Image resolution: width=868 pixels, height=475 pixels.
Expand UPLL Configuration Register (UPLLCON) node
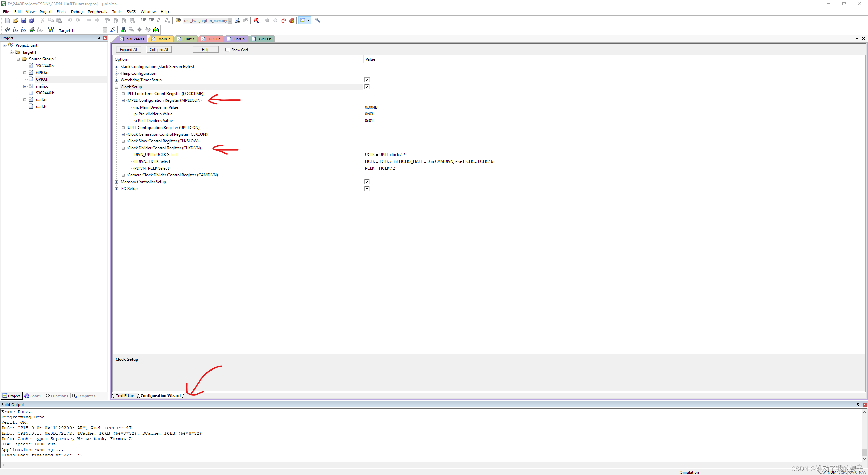[x=123, y=128]
